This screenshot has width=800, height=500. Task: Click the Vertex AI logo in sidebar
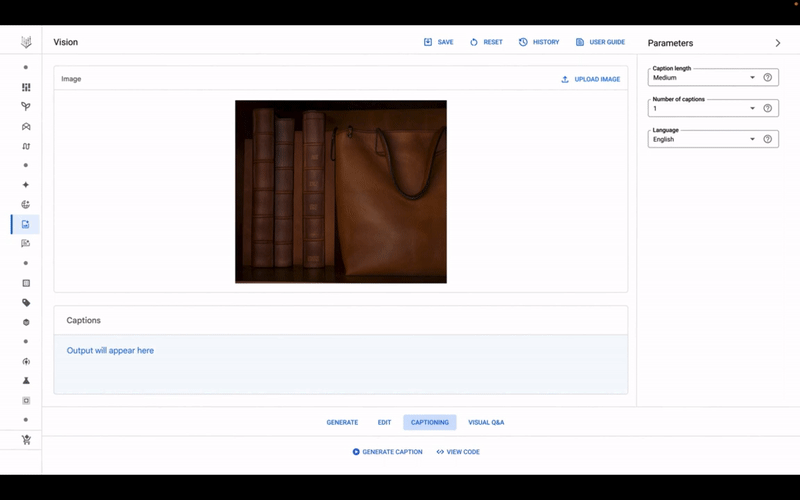(26, 42)
